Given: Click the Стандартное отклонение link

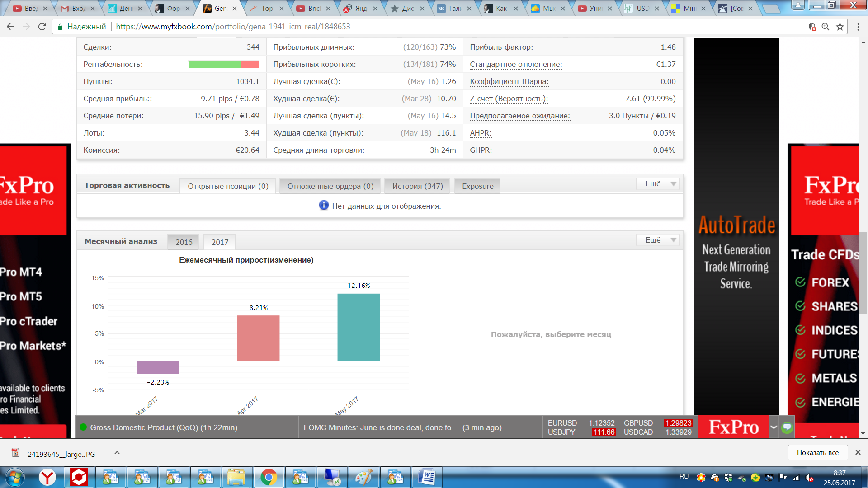Looking at the screenshot, I should 516,64.
